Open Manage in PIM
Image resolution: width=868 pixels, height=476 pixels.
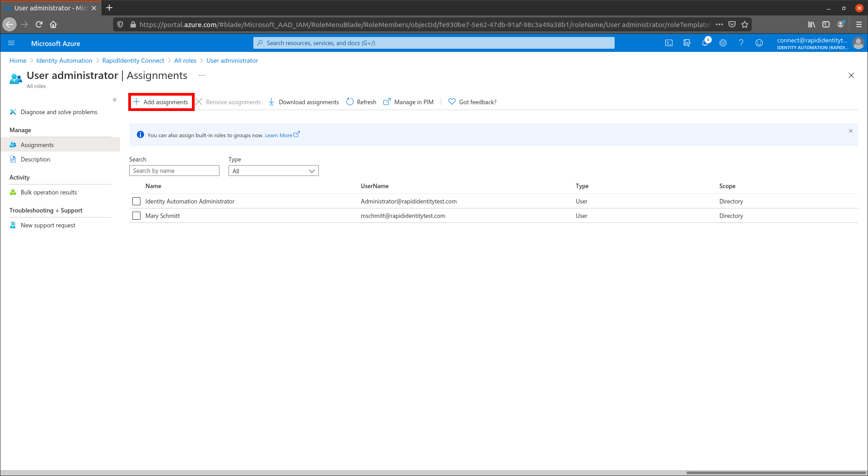pyautogui.click(x=409, y=102)
